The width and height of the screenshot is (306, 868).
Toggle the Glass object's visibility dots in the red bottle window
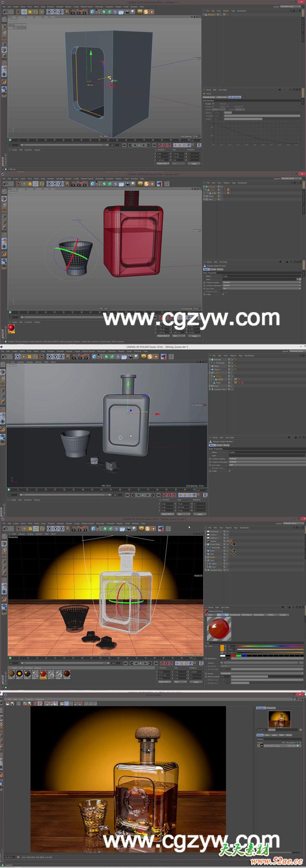pos(221,199)
